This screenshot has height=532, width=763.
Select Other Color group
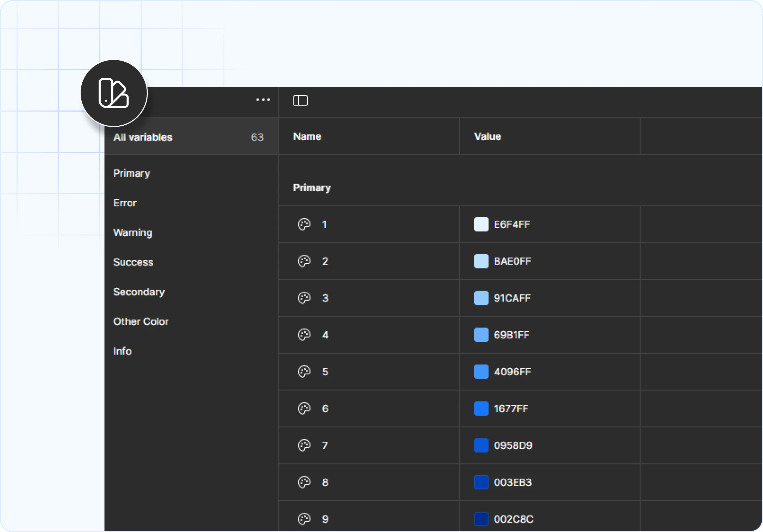coord(141,321)
